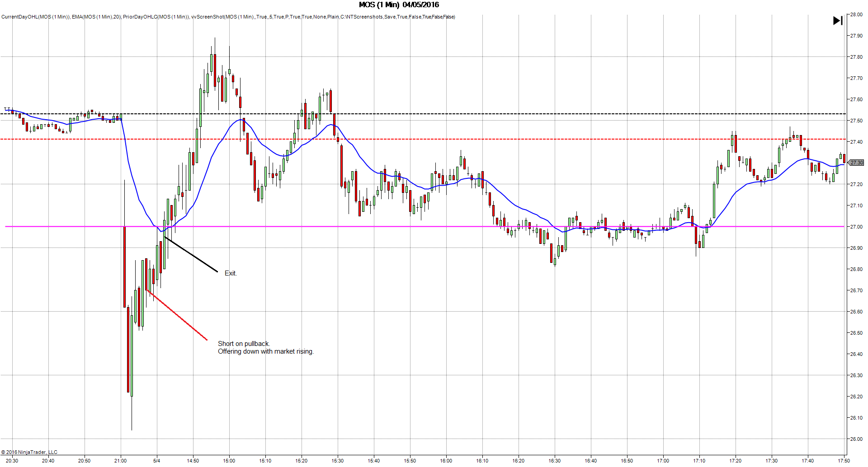The height and width of the screenshot is (467, 868).
Task: Click the 28.00 price axis label
Action: point(856,14)
